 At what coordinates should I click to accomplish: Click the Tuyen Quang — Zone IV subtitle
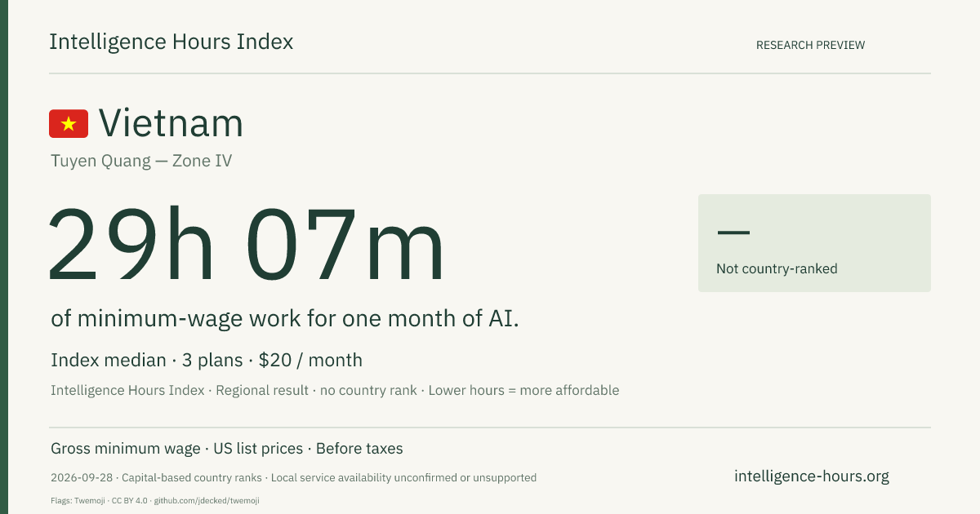coord(141,161)
